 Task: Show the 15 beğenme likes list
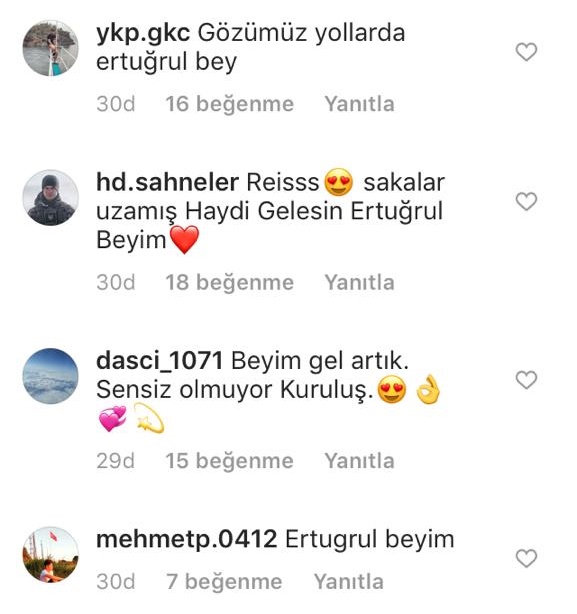coord(229,461)
